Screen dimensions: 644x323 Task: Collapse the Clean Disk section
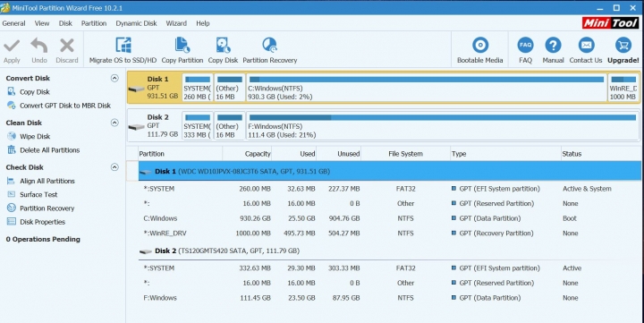tap(114, 123)
